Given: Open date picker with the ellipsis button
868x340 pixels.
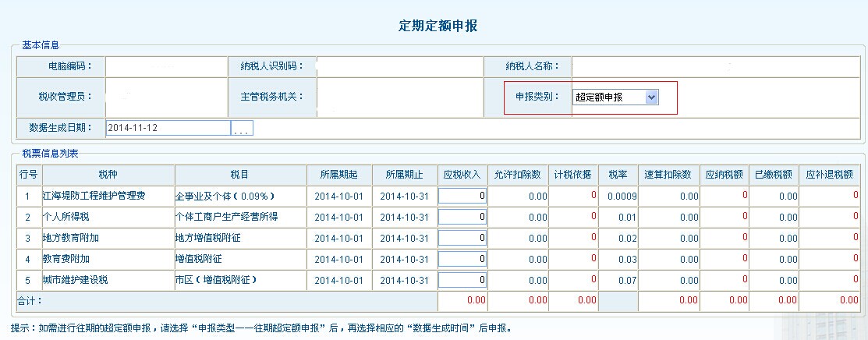Looking at the screenshot, I should pos(242,129).
